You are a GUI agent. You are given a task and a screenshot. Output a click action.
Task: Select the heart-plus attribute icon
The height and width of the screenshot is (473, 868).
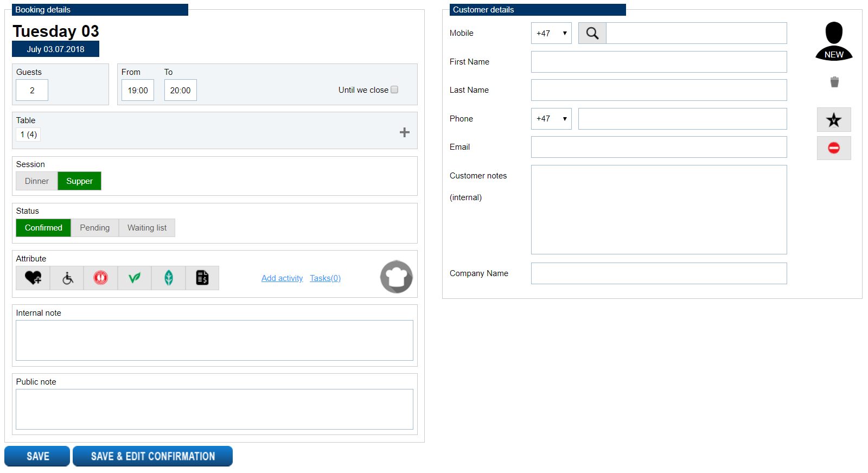point(33,278)
